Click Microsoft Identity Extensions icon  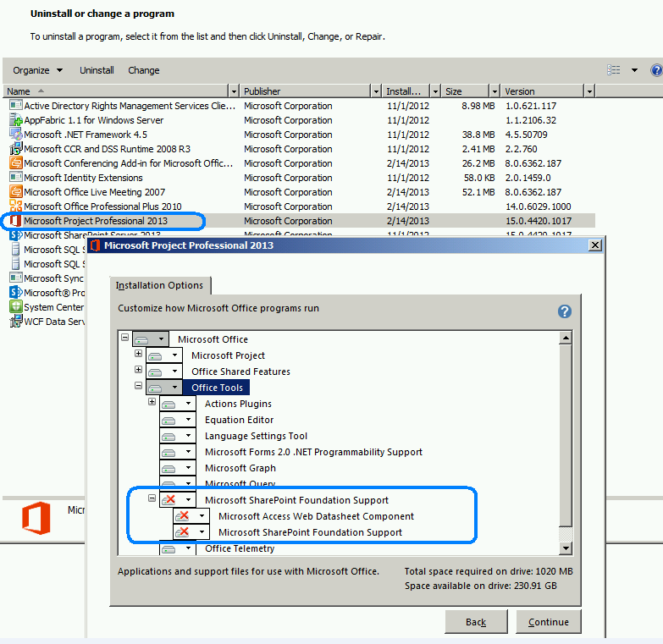tap(15, 177)
